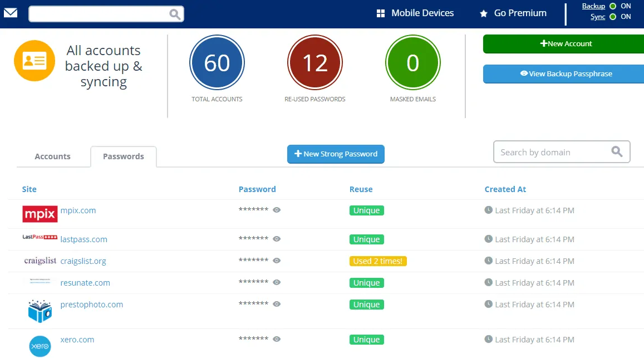The width and height of the screenshot is (644, 358).
Task: Click the New Account button
Action: [563, 44]
